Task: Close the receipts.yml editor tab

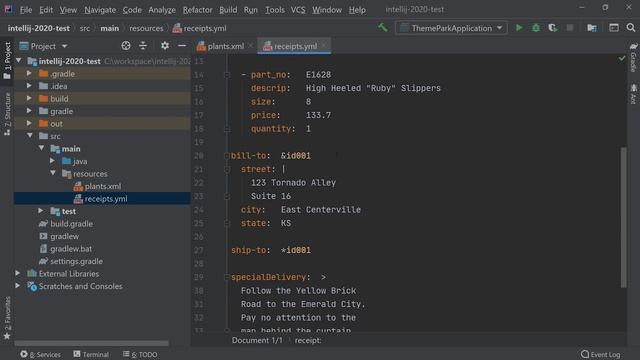Action: pos(324,46)
